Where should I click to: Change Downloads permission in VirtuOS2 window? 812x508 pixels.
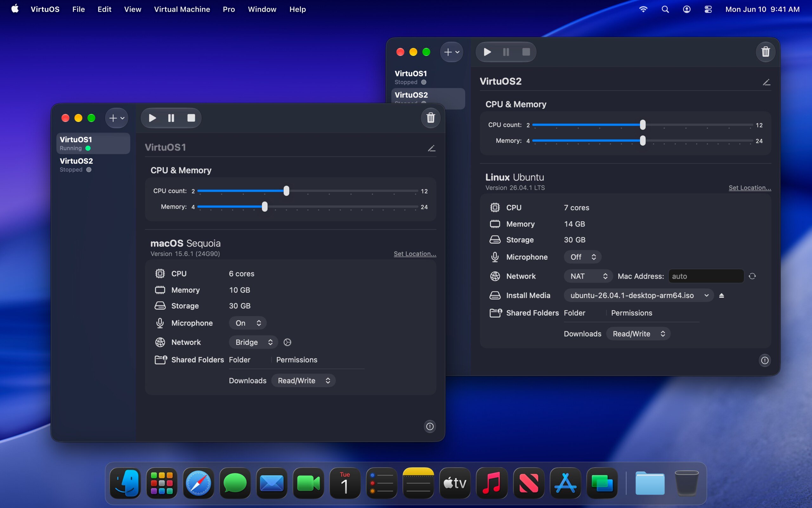pos(638,334)
